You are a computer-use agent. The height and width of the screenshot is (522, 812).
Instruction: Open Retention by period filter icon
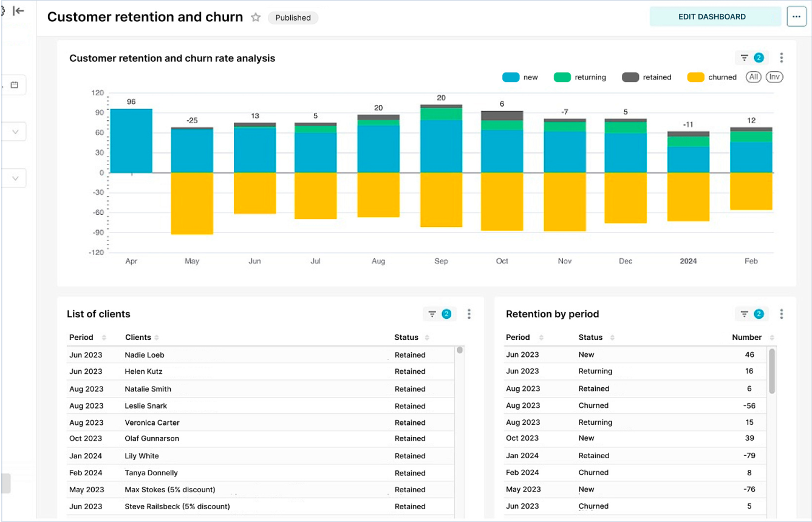751,314
